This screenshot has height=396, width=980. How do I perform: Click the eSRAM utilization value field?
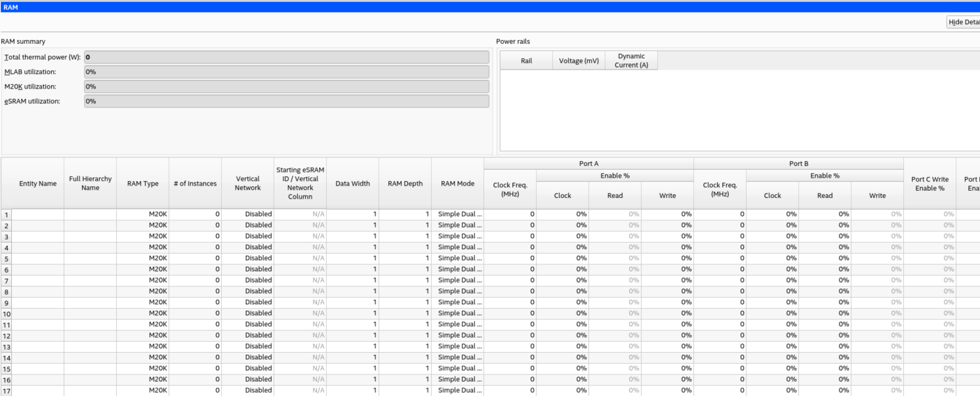coord(286,102)
